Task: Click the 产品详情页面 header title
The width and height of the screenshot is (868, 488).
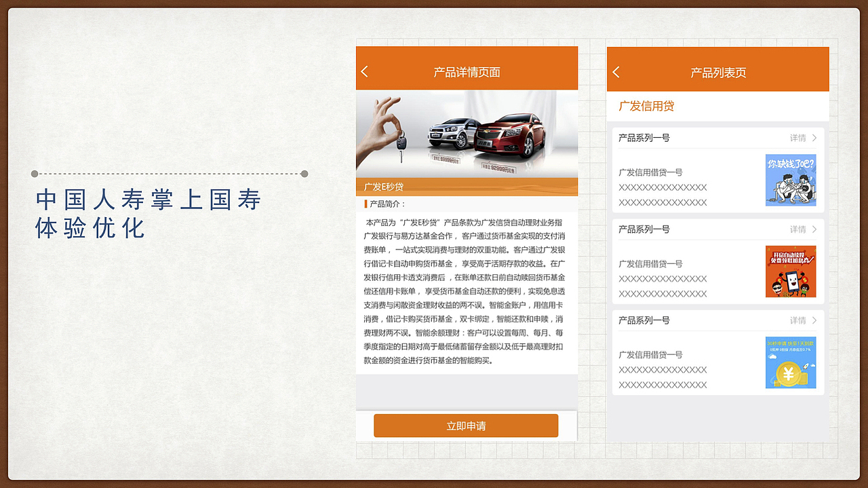Action: click(x=467, y=72)
